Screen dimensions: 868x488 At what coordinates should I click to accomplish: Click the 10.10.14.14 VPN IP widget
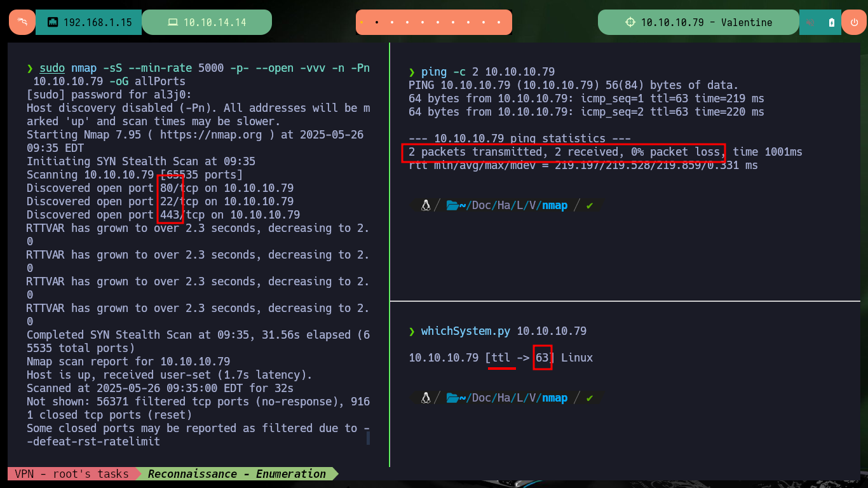point(207,22)
